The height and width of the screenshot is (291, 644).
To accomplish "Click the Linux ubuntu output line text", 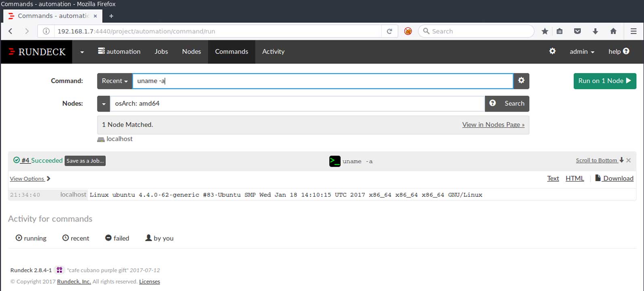I will (x=286, y=195).
